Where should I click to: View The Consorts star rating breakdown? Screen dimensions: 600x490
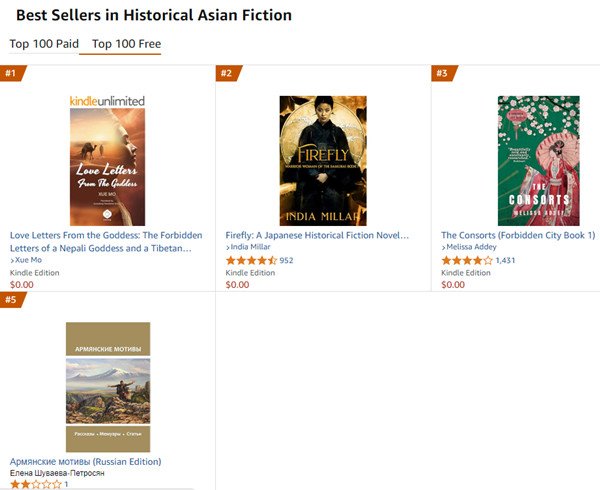467,260
